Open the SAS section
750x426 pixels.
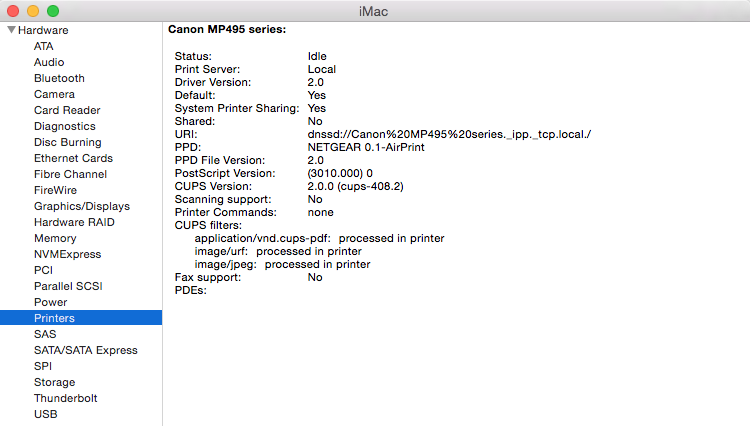tap(45, 335)
